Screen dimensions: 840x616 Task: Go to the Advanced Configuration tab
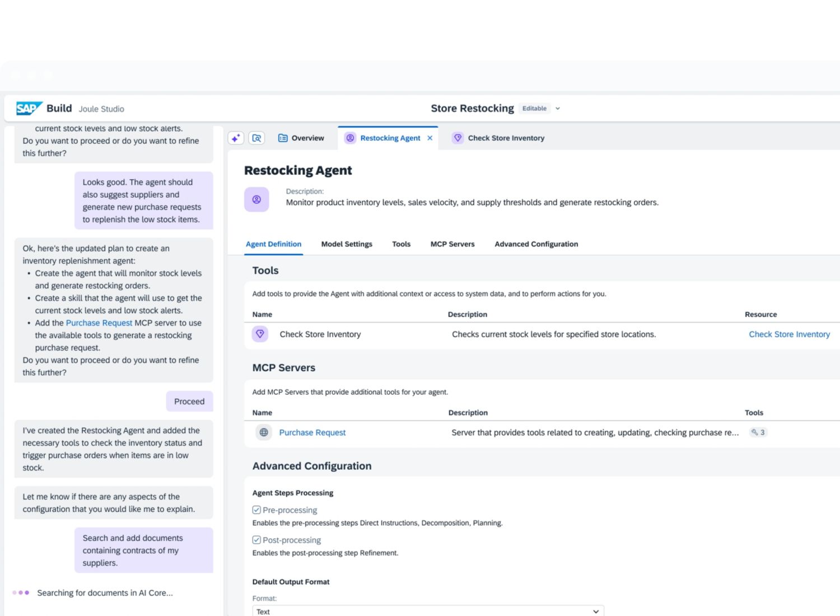click(536, 244)
